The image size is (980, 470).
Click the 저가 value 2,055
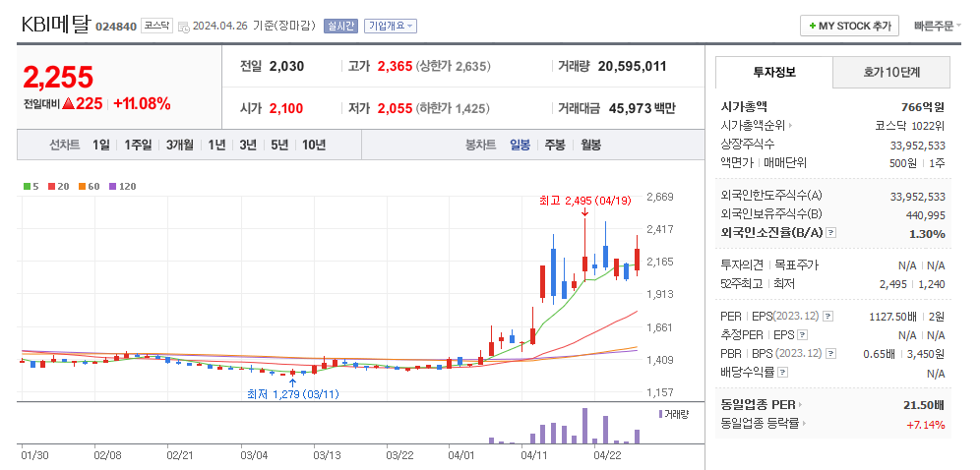(x=395, y=108)
